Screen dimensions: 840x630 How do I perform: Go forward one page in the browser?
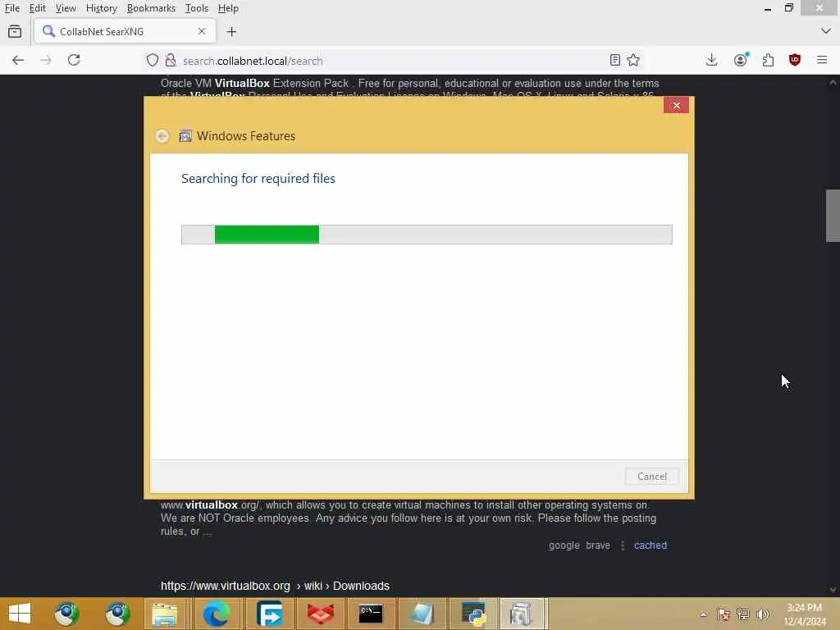tap(46, 60)
